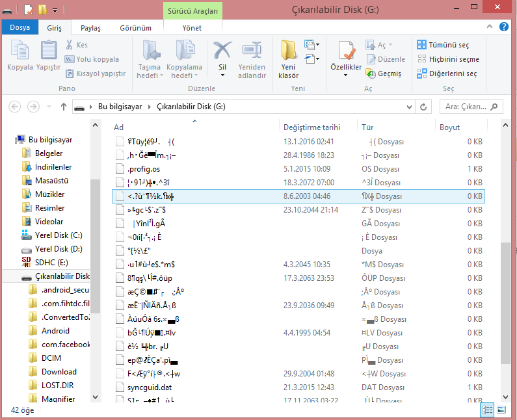Switch to details view in status bar
This screenshot has width=517, height=420.
(487, 410)
